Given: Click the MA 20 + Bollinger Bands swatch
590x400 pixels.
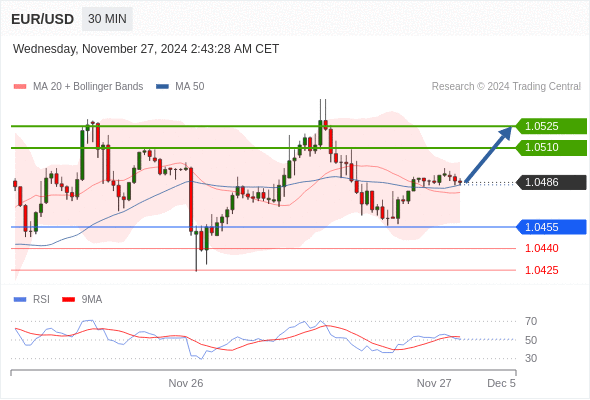Looking at the screenshot, I should [x=20, y=87].
